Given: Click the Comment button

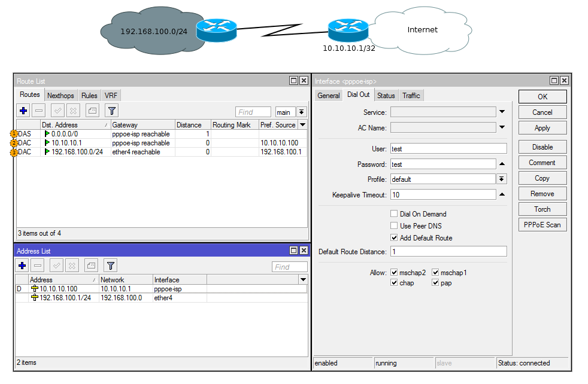Looking at the screenshot, I should 542,163.
